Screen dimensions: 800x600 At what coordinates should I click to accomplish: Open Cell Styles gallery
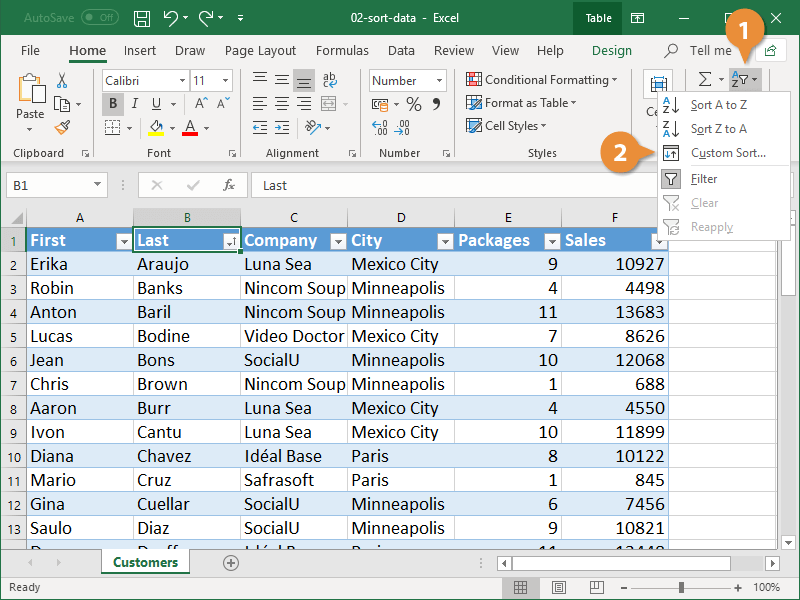[511, 125]
